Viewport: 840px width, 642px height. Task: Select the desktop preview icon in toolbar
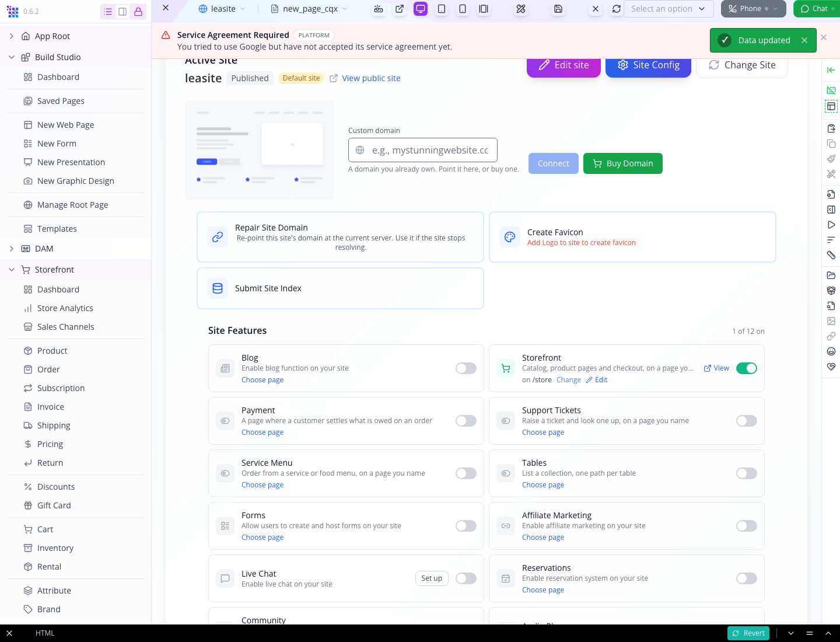tap(421, 9)
